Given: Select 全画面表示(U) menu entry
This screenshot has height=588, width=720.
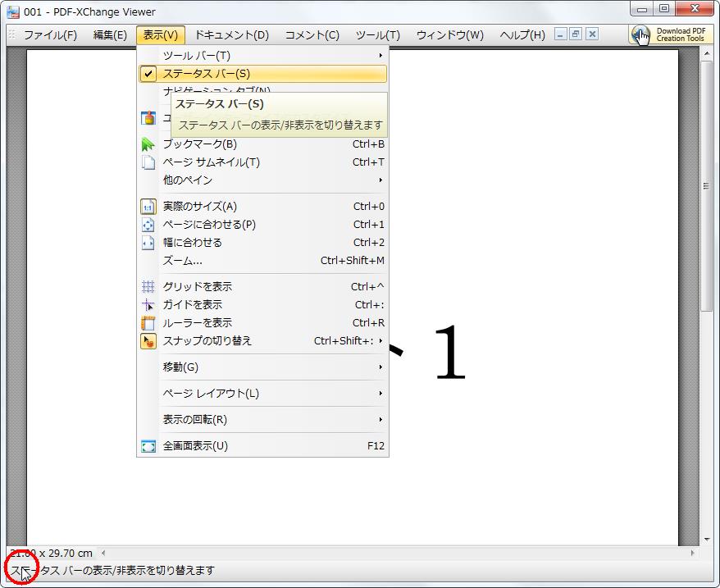Looking at the screenshot, I should pos(262,446).
